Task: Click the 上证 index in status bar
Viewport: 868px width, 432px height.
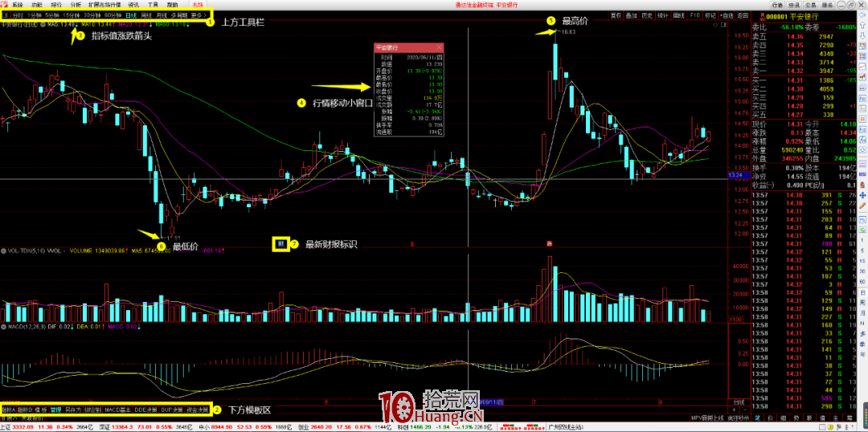Action: click(47, 427)
